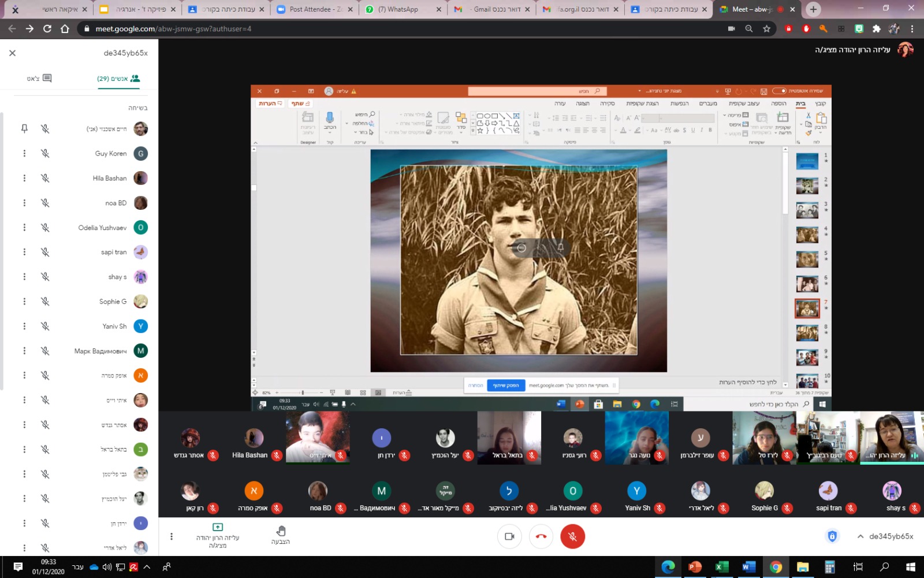Viewport: 924px width, 578px height.
Task: Click the video tile of ליר טל
Action: coord(764,438)
